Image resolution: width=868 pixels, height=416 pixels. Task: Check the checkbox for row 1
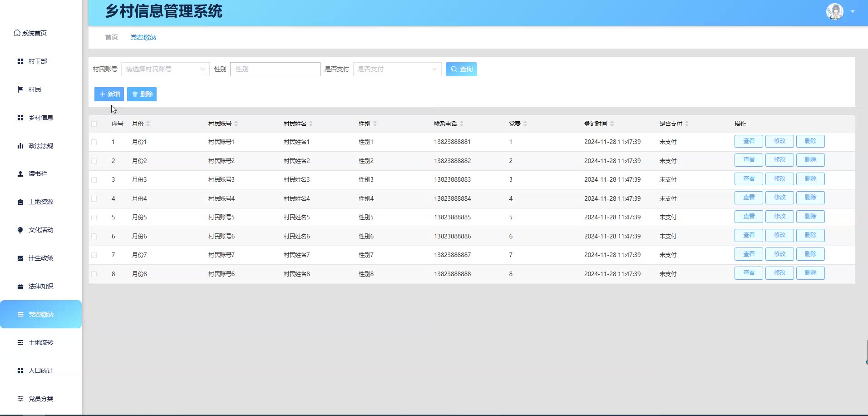[x=94, y=142]
